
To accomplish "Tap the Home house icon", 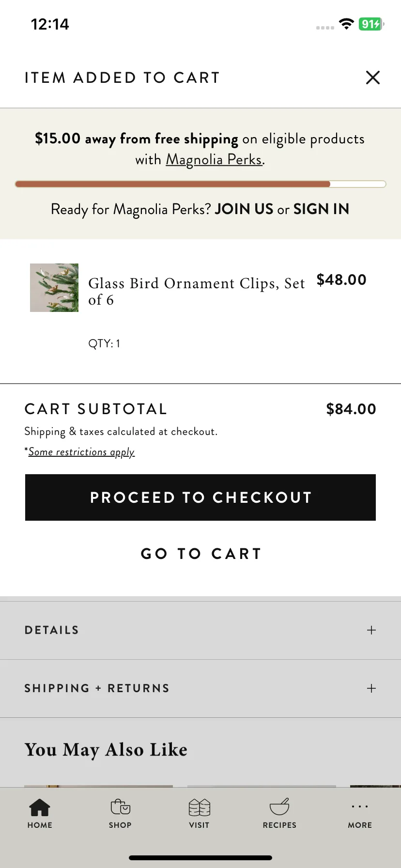I will pyautogui.click(x=40, y=807).
